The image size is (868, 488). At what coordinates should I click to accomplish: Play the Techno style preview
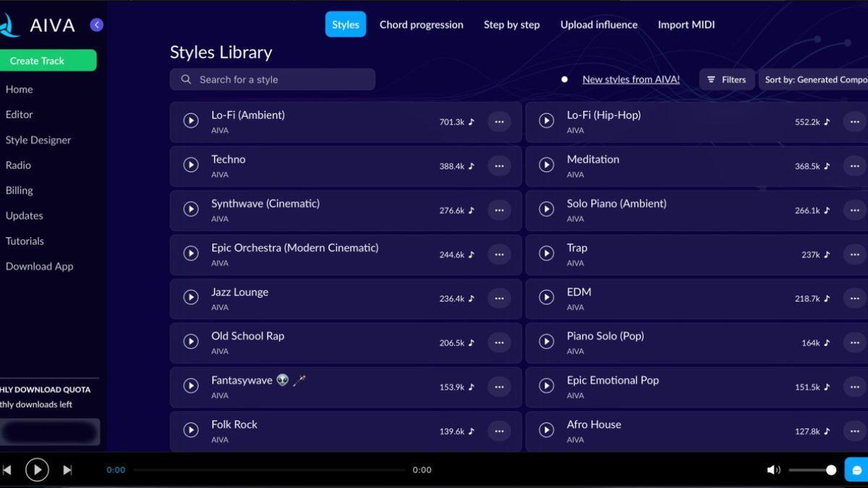click(x=191, y=166)
